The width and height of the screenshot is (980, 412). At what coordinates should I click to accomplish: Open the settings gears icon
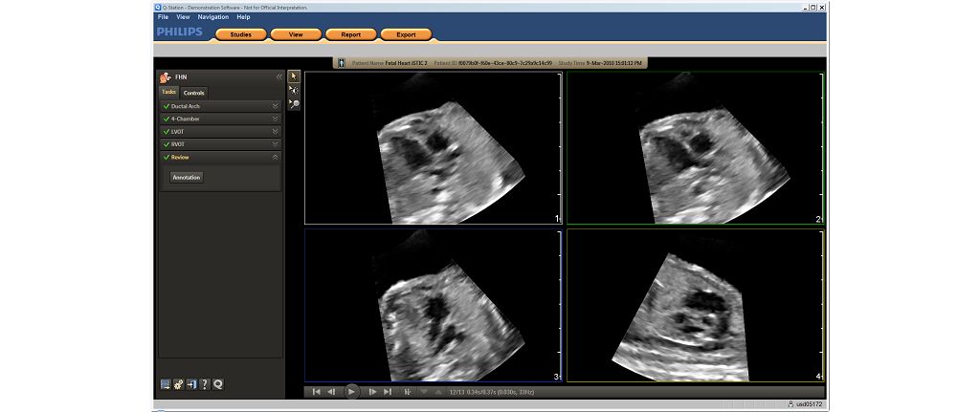point(178,384)
